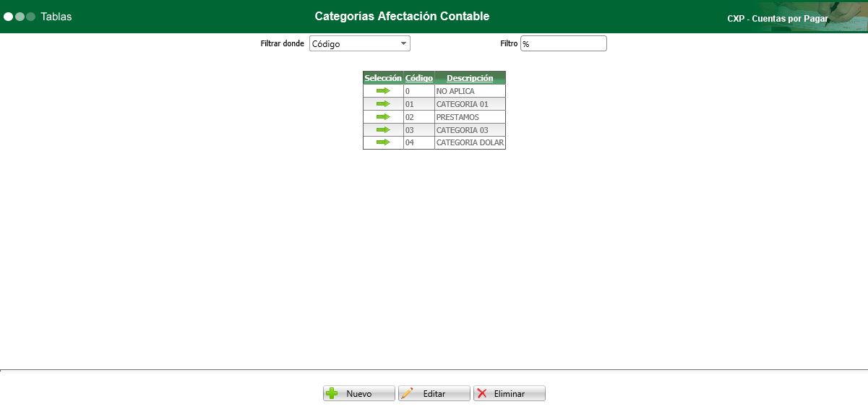Viewport: 868px width, 412px height.
Task: Click the Editar button
Action: click(x=434, y=393)
